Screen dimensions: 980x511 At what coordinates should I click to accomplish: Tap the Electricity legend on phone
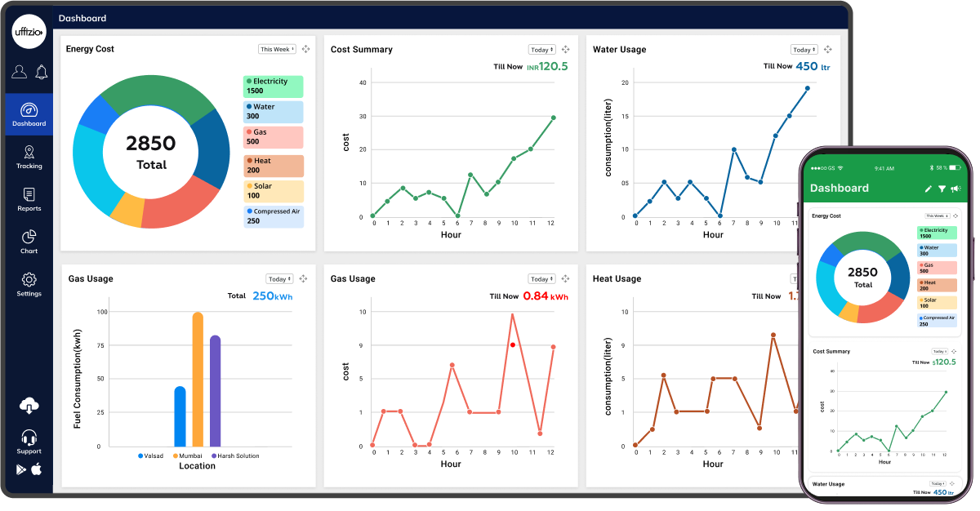(937, 233)
